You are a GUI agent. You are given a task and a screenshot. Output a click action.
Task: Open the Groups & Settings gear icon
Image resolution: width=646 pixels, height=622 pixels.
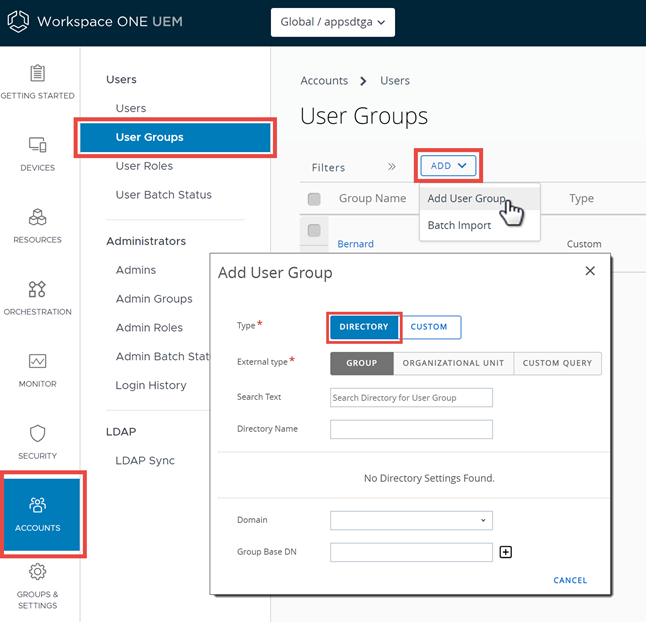tap(37, 571)
